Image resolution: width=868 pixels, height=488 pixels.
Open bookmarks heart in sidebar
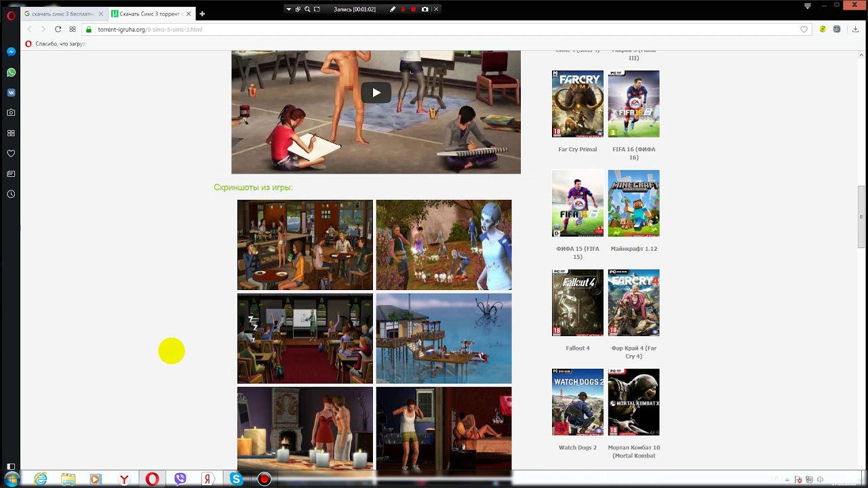(11, 153)
